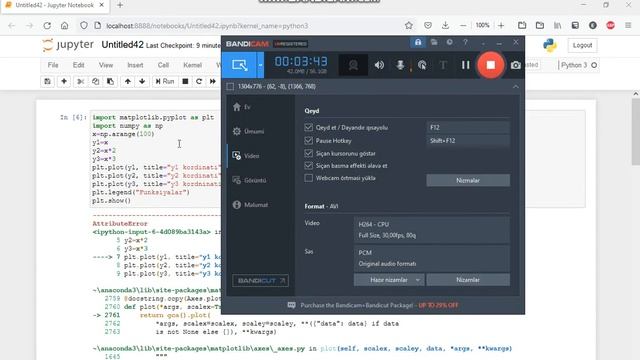Screen dimensions: 640x360
Task: Open the View menu in Jupyter
Action: coord(106,65)
